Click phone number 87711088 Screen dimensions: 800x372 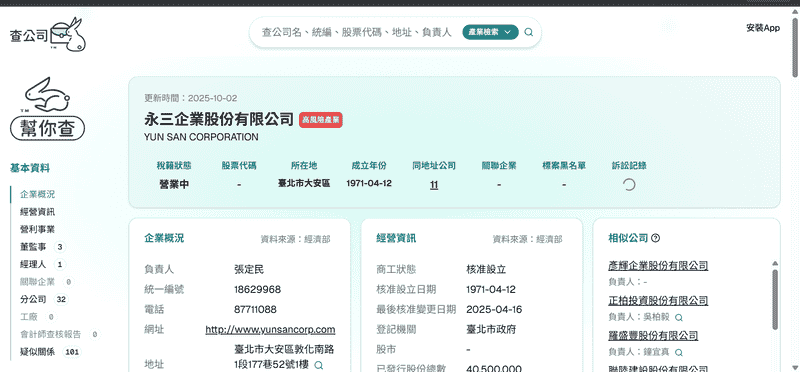tap(255, 310)
